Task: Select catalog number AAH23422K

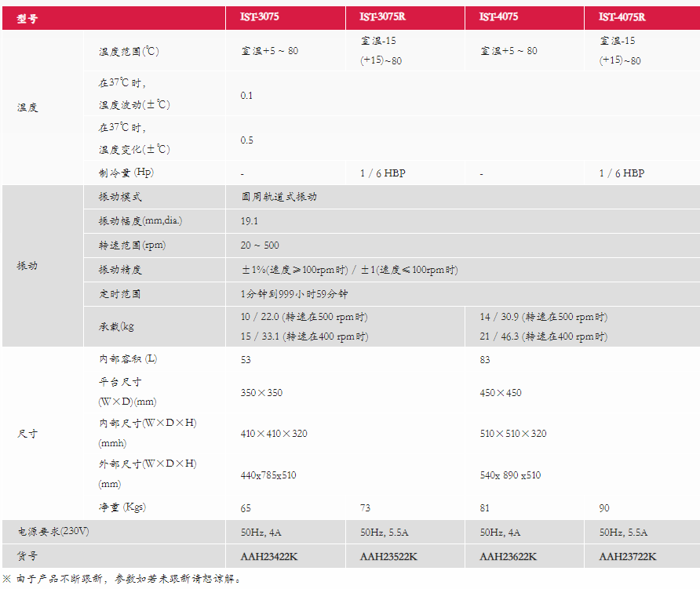Action: coord(269,557)
